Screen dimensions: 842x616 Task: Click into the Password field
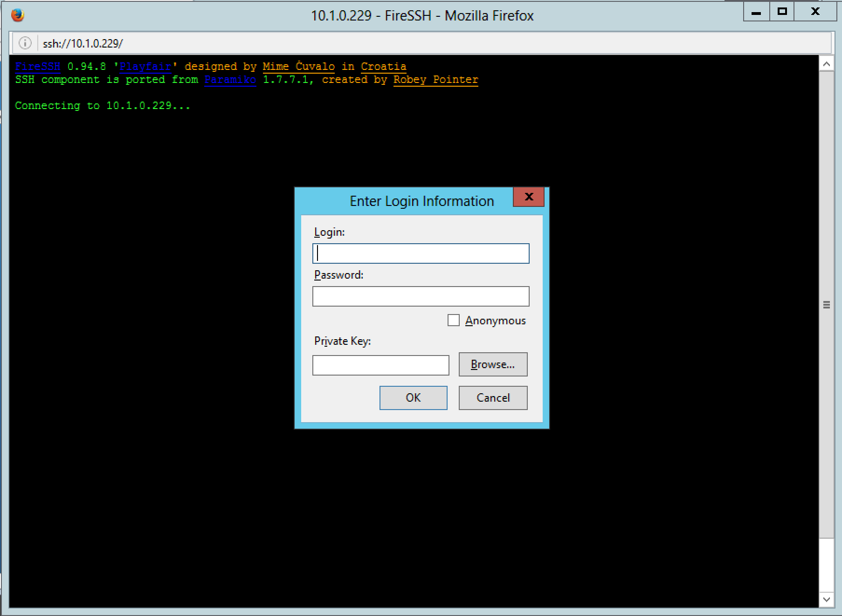[421, 296]
